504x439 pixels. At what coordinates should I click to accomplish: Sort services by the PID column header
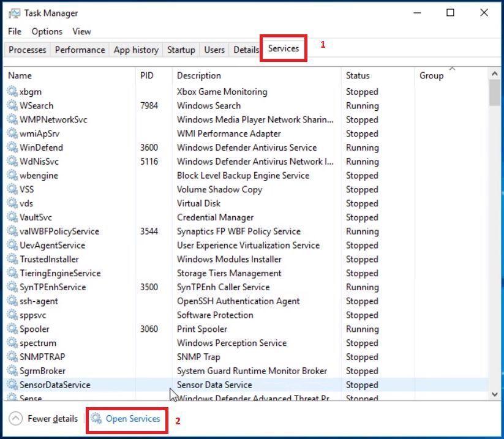tap(146, 75)
